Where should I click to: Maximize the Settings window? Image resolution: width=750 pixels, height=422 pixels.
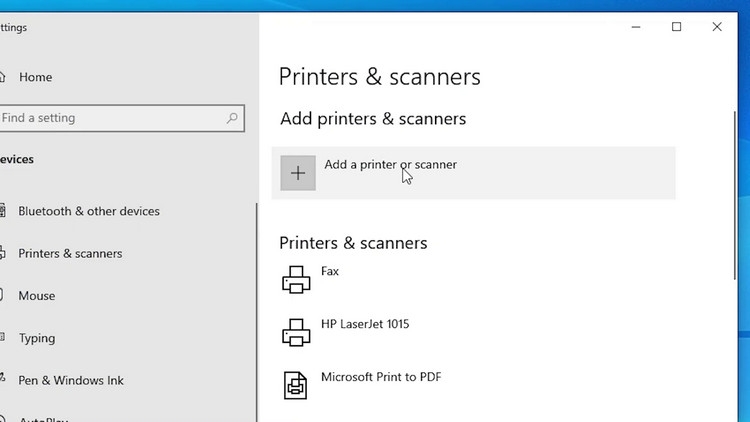tap(676, 27)
